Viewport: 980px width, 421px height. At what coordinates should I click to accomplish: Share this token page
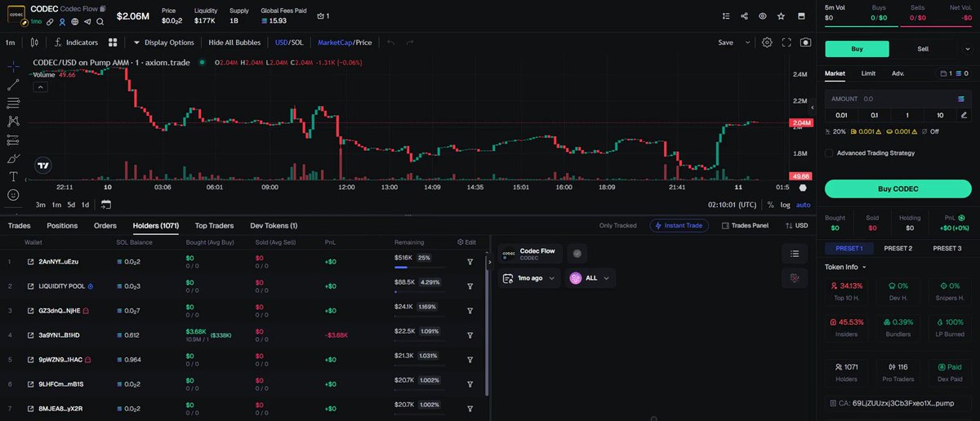tap(744, 16)
